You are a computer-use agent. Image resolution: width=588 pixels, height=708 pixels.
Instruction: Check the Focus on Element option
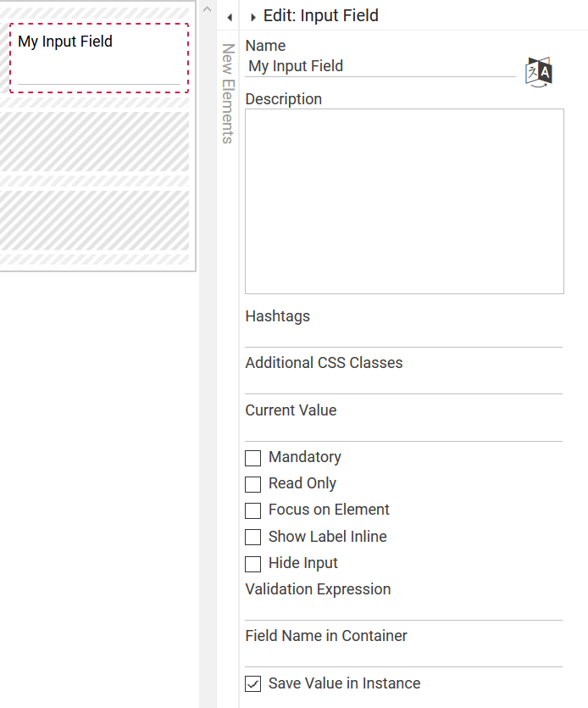point(252,510)
